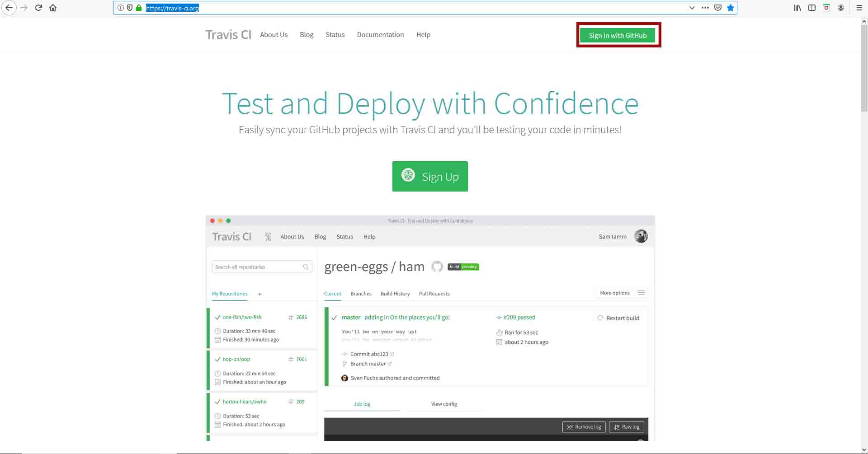Open tracking protection shield icon
This screenshot has height=454, width=868.
pos(130,8)
